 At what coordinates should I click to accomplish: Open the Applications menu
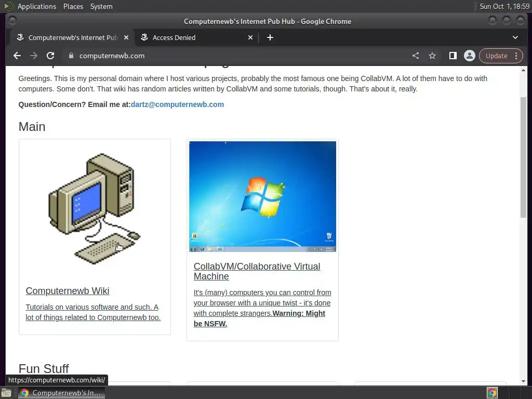pyautogui.click(x=37, y=6)
